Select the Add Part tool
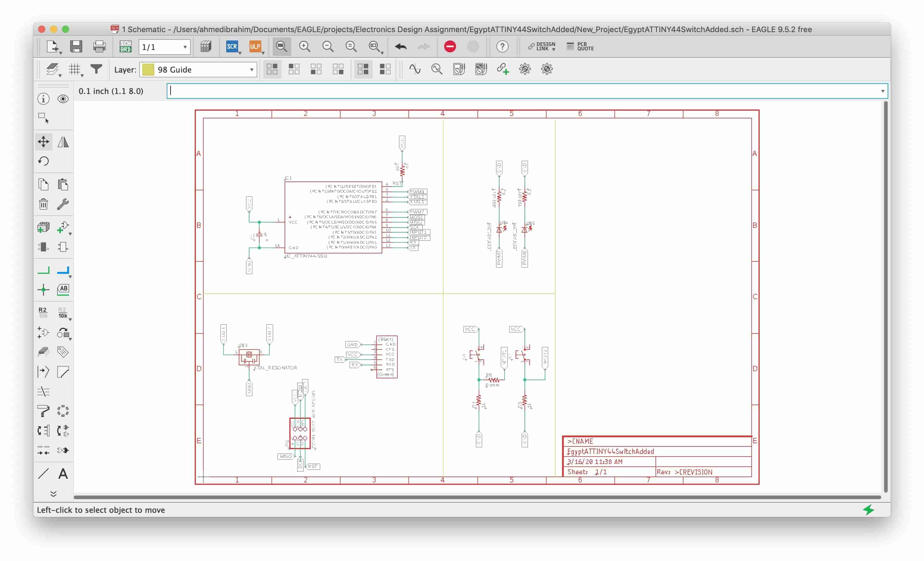This screenshot has height=561, width=924. [43, 228]
